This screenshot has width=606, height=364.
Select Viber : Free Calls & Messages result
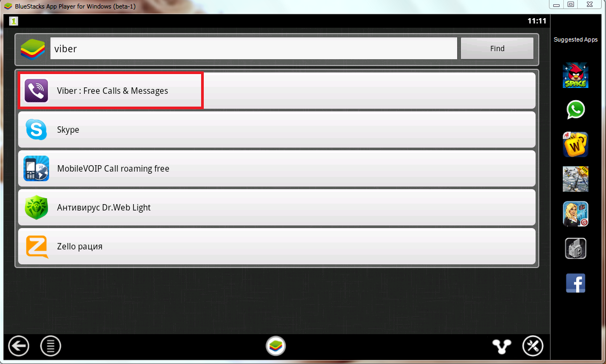click(x=277, y=91)
